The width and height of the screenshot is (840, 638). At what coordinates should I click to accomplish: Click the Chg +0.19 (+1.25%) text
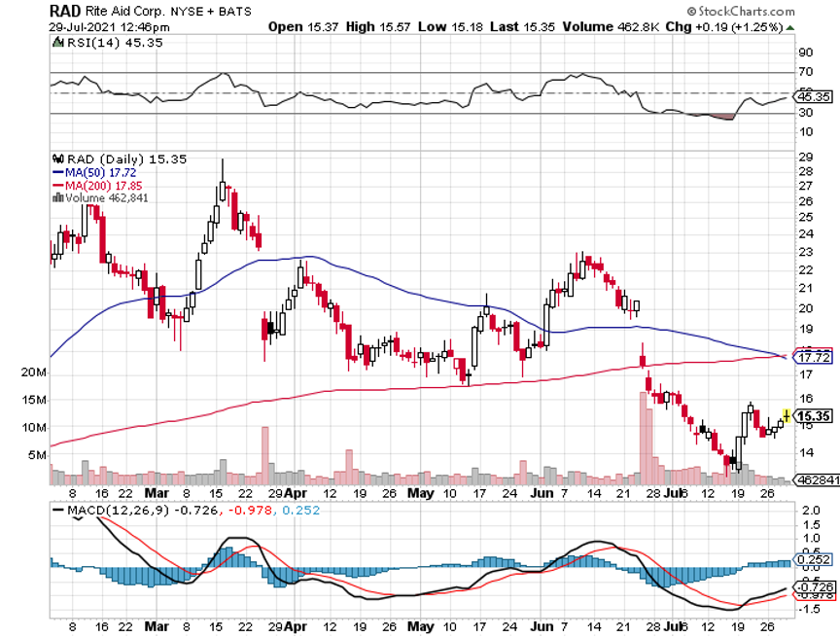(724, 27)
